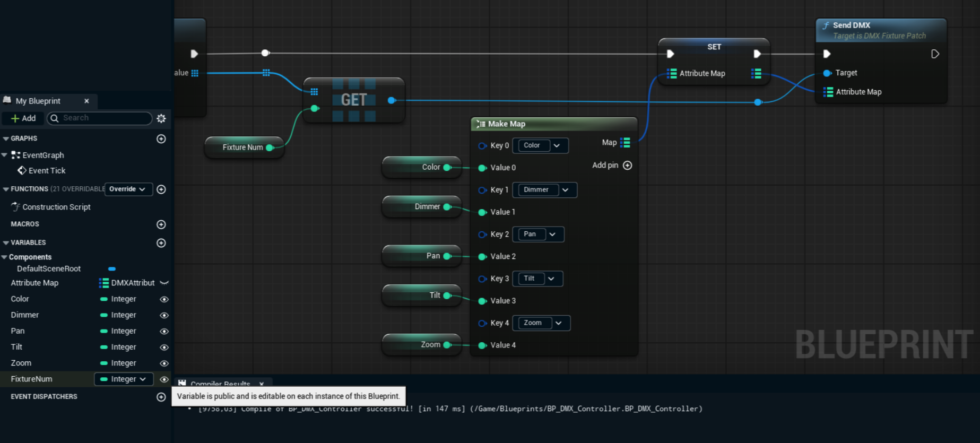Toggle the eye visibility of Color variable
This screenshot has width=980, height=443.
coord(164,299)
